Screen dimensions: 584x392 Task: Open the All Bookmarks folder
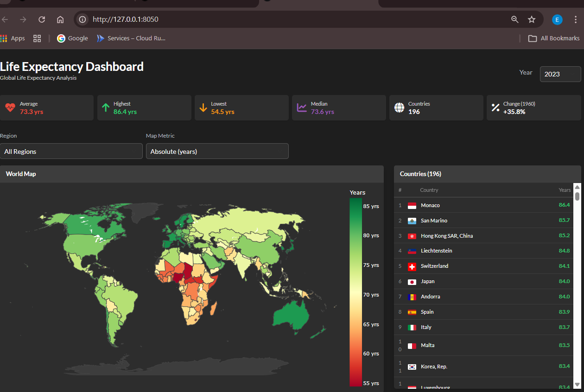pos(554,38)
